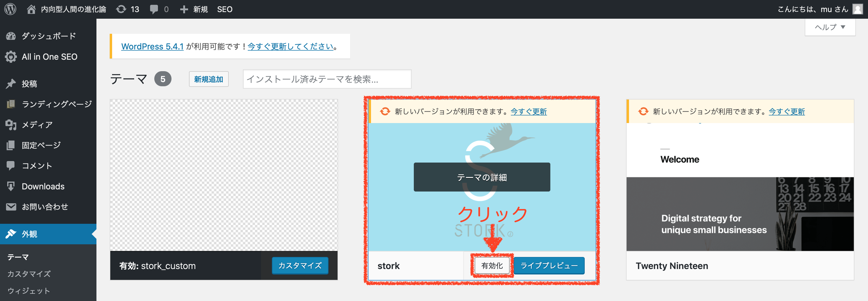Click 今すぐ更新 link on stork theme
The image size is (868, 301).
tap(529, 111)
